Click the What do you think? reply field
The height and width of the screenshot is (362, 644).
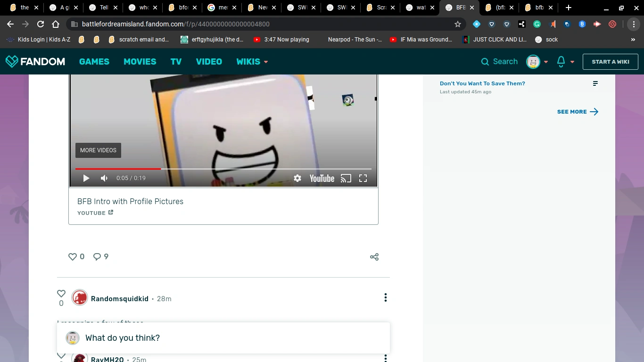pyautogui.click(x=223, y=338)
